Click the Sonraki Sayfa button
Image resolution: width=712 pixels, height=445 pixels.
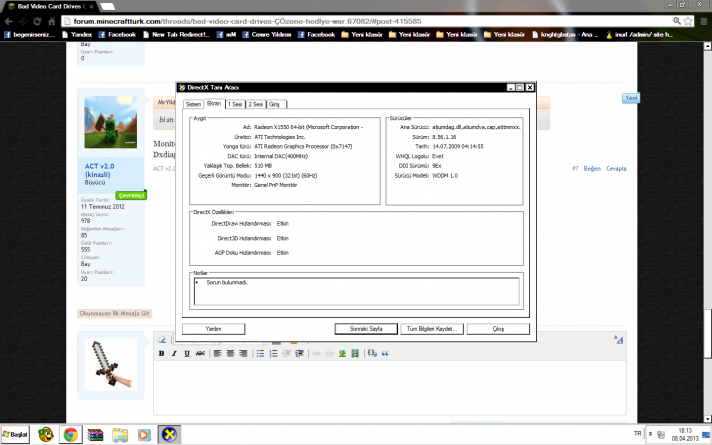pyautogui.click(x=366, y=329)
